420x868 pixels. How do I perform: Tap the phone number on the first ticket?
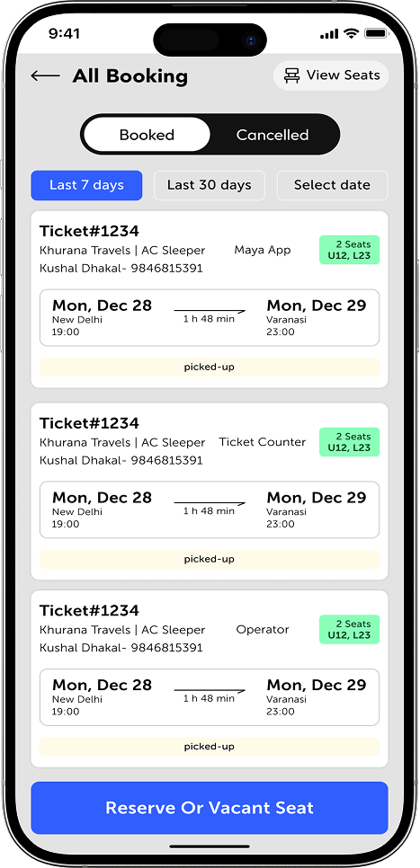pyautogui.click(x=166, y=269)
